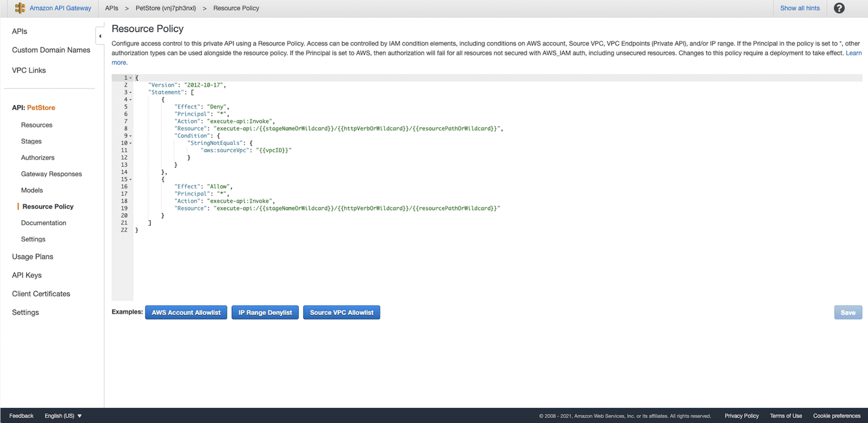Screen dimensions: 868x423
Task: Open Authorizers in the PetStore menu
Action: (38, 157)
